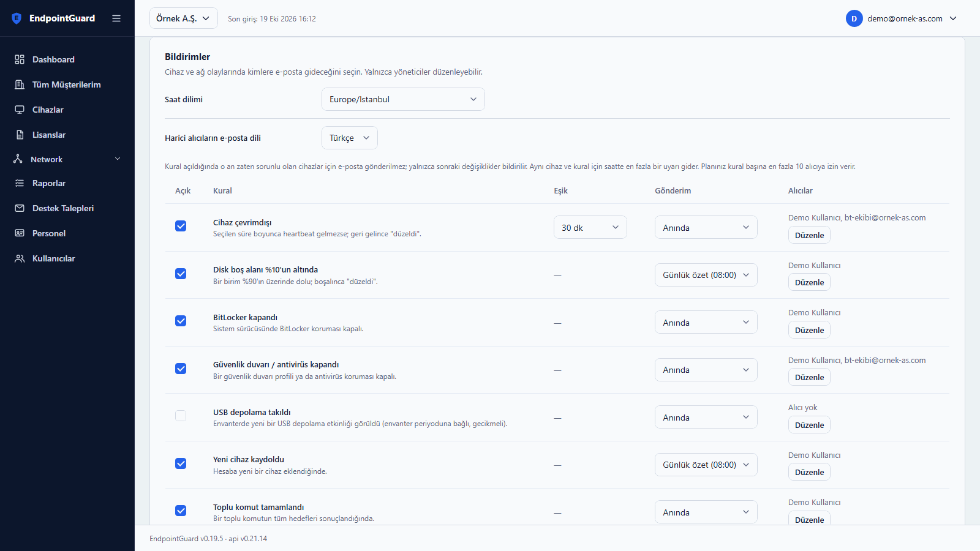Click the Destek Talepleri envelope icon
Screen dimensions: 980x551
tap(20, 208)
